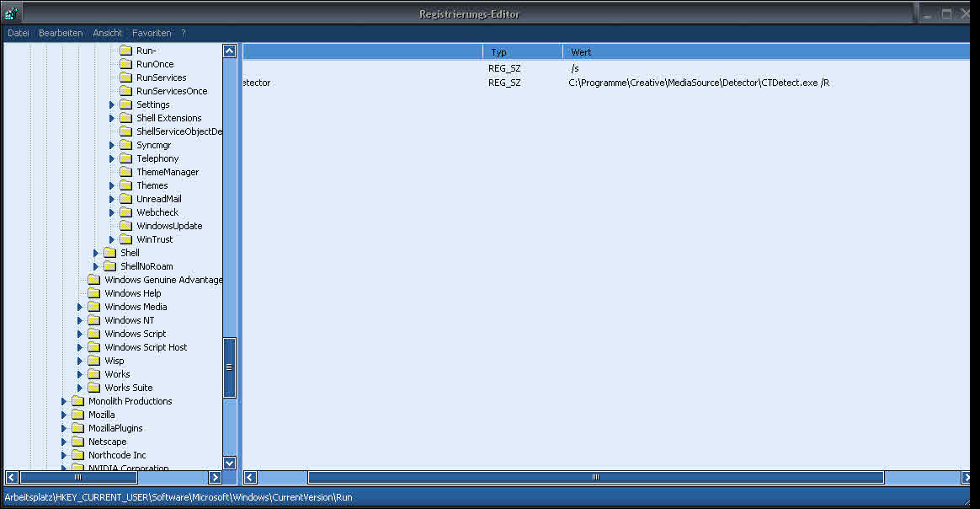Select the /s value entry
This screenshot has width=980, height=509.
574,68
